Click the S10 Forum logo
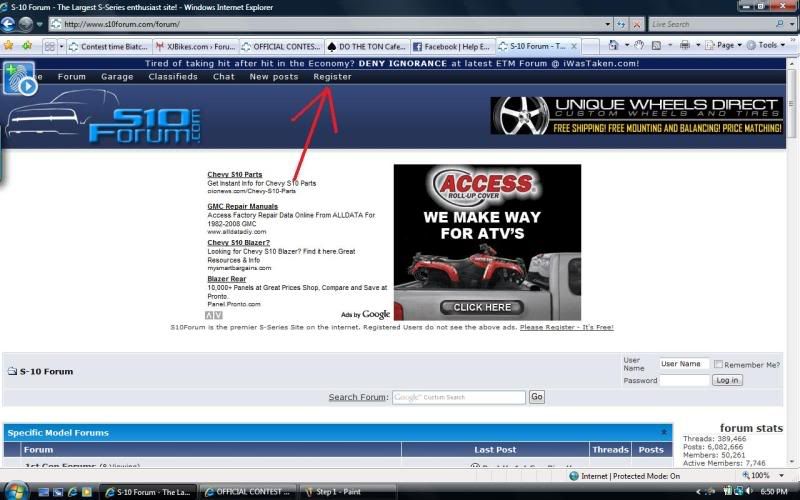 coord(104,117)
